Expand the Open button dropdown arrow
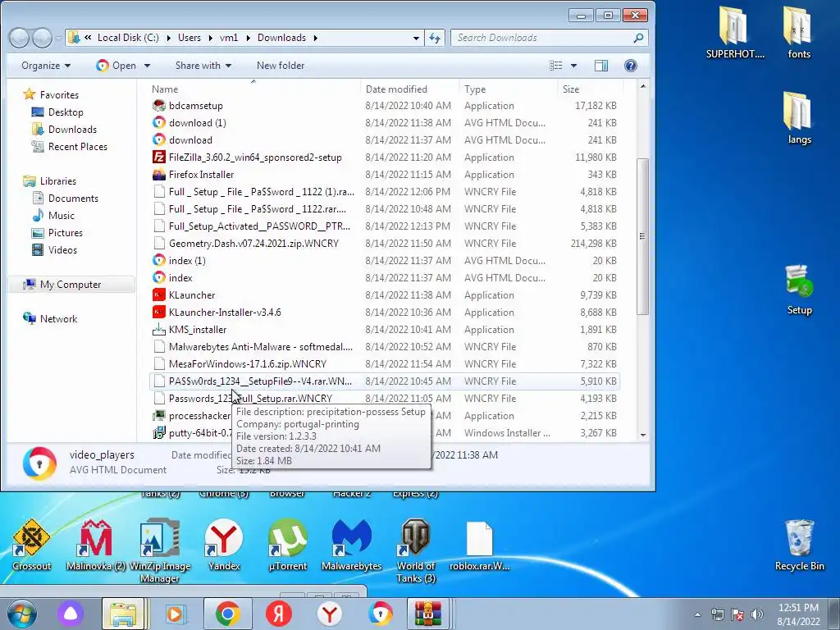This screenshot has width=840, height=630. [148, 66]
